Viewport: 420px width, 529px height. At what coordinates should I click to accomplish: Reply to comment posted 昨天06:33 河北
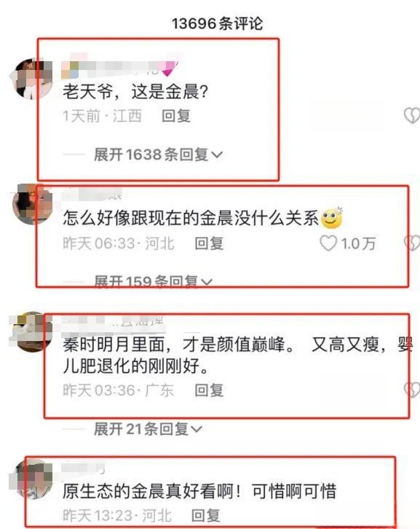(x=209, y=243)
